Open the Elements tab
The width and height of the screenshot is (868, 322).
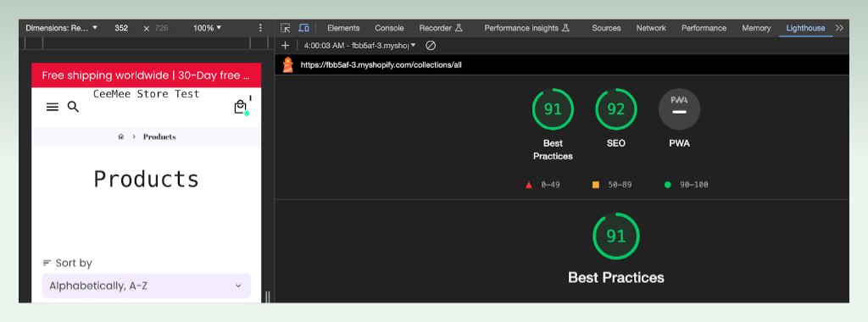click(x=343, y=28)
